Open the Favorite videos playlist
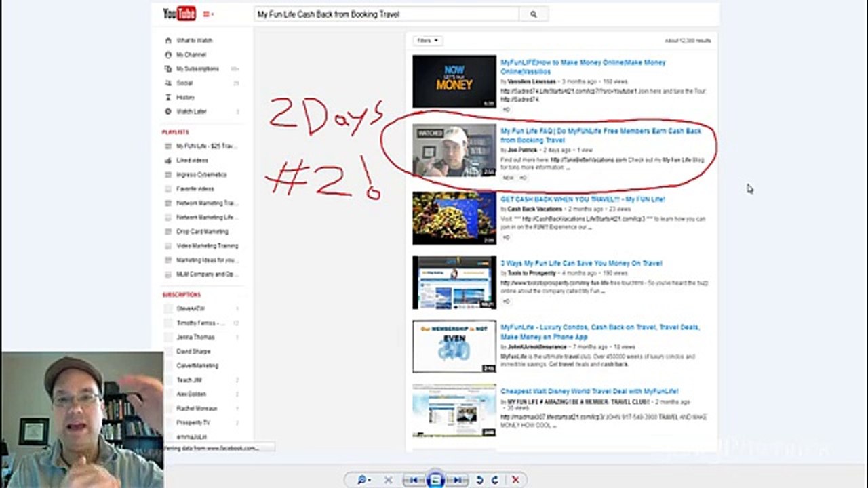This screenshot has height=488, width=868. [195, 189]
